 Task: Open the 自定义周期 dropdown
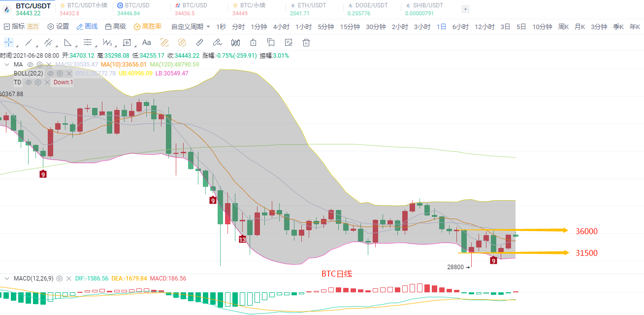(x=189, y=27)
